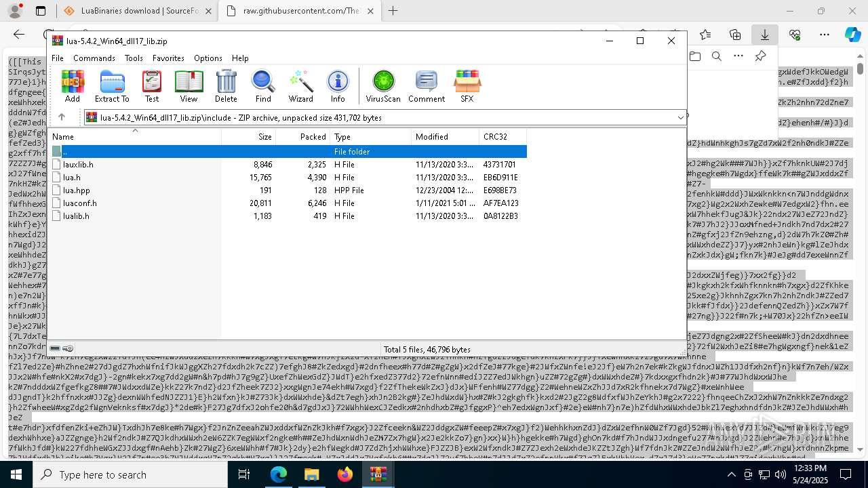This screenshot has height=488, width=868.
Task: Open downloads folder icon in panel
Action: tap(694, 56)
